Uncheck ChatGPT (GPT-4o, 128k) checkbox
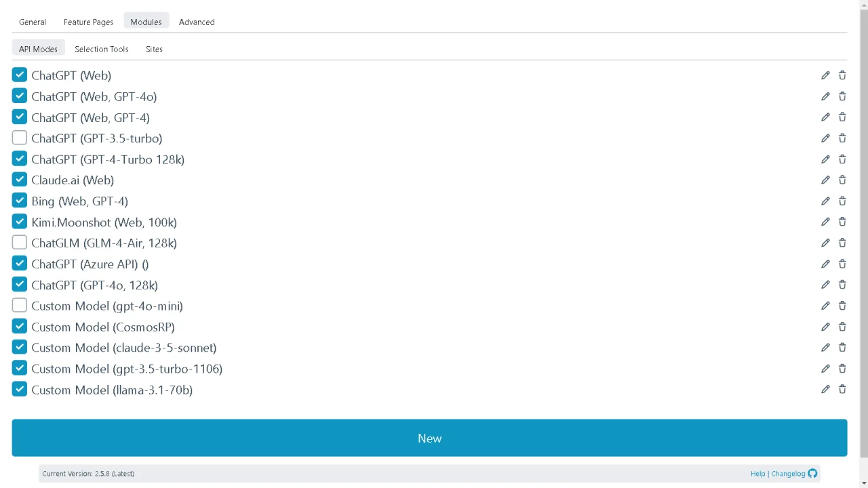The width and height of the screenshot is (868, 488). pyautogui.click(x=19, y=284)
